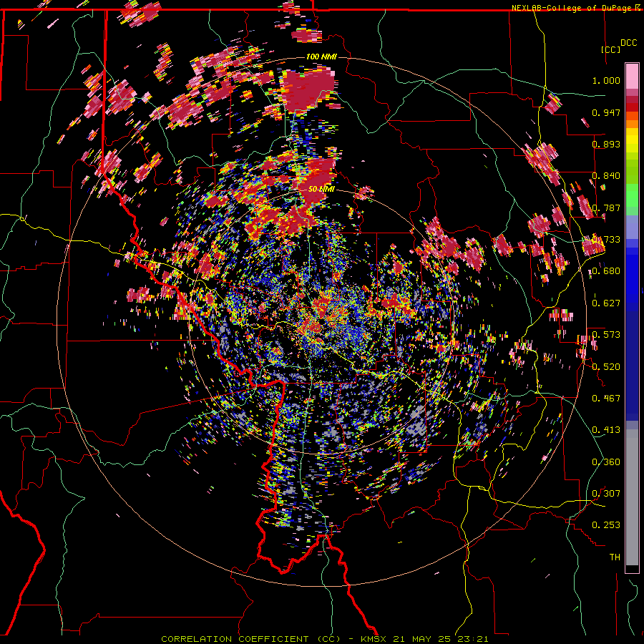Click the 0.627 legend value
644x644 pixels.
606,303
